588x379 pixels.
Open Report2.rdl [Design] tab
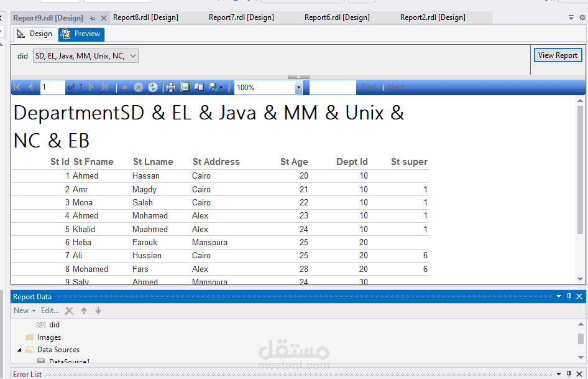tap(433, 17)
